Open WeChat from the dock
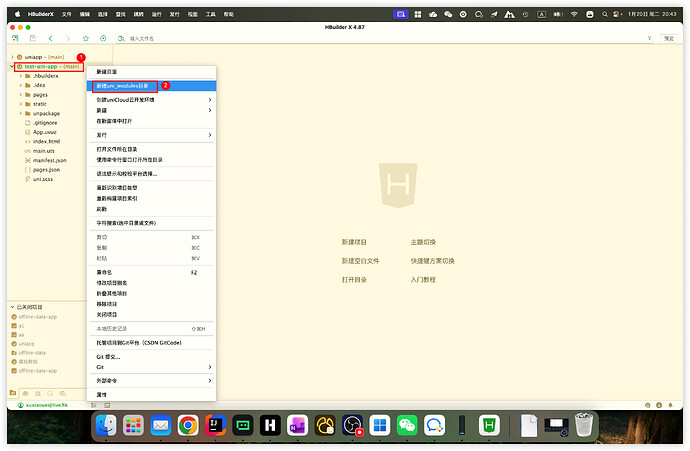 (406, 426)
